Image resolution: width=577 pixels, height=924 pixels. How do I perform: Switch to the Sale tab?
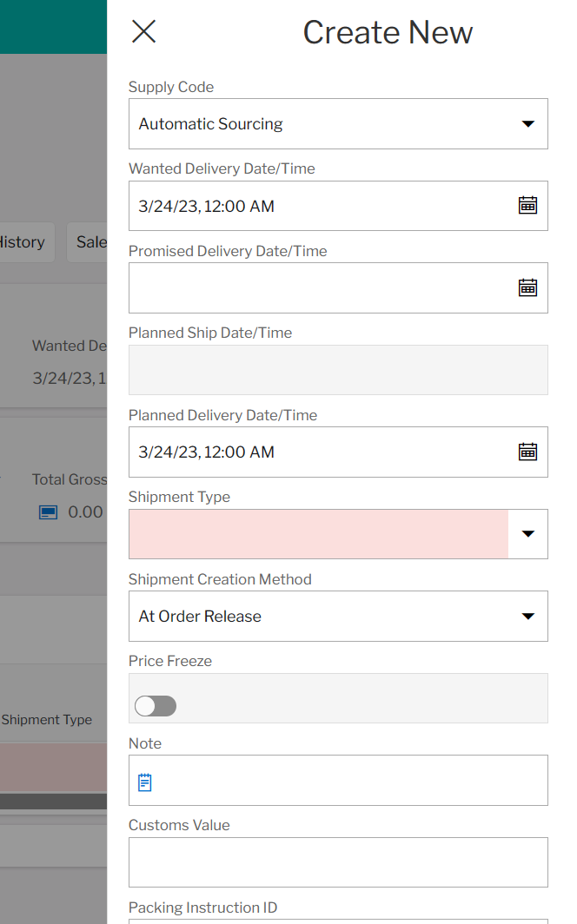[x=87, y=242]
